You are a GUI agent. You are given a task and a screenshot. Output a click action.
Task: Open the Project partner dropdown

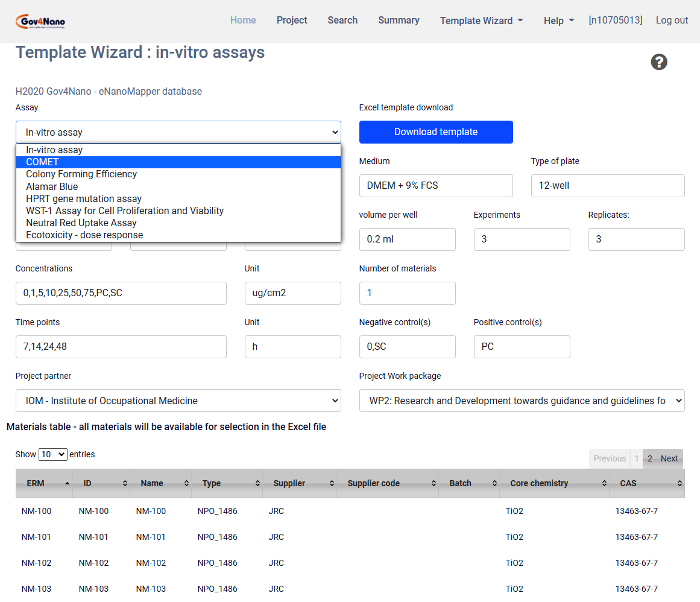(178, 401)
